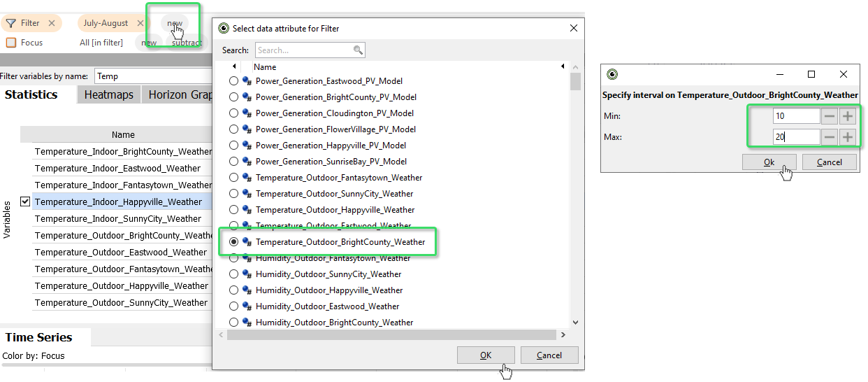Viewport: 868px width, 382px height.
Task: Click the attribute icon beside Power_Generation_Eastwood_PV_Model
Action: coord(247,81)
